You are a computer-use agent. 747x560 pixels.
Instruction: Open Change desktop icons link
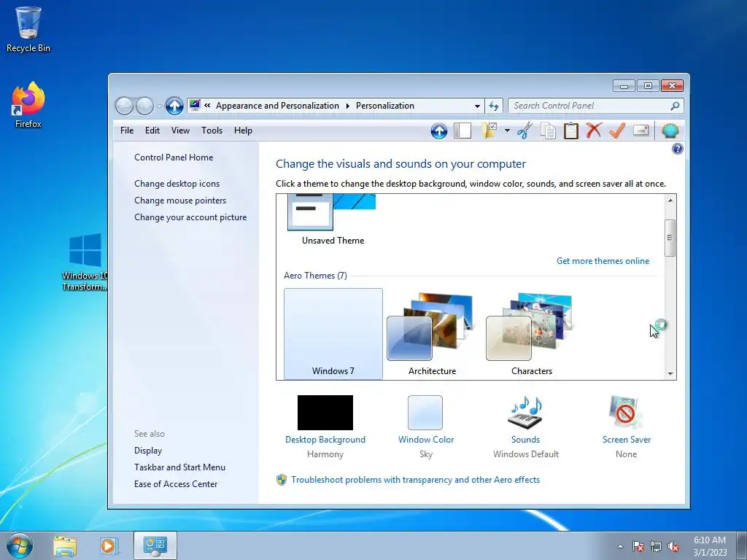pos(177,184)
